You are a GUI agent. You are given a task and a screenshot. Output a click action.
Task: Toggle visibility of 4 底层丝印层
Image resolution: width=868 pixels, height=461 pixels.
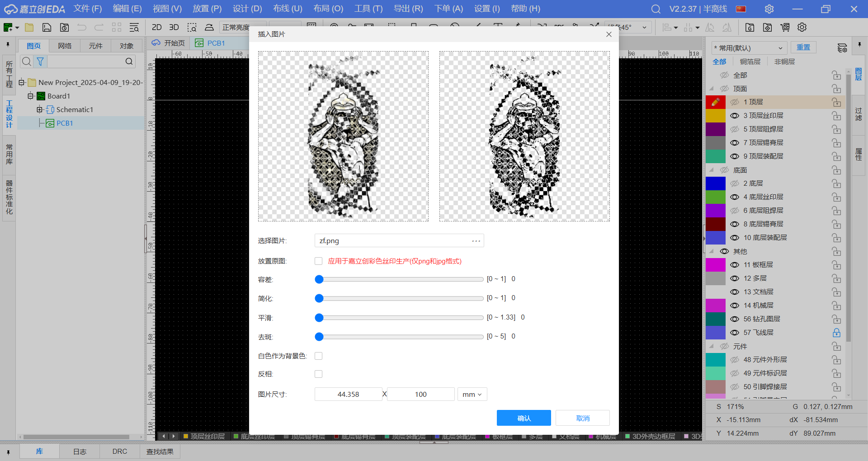(735, 197)
